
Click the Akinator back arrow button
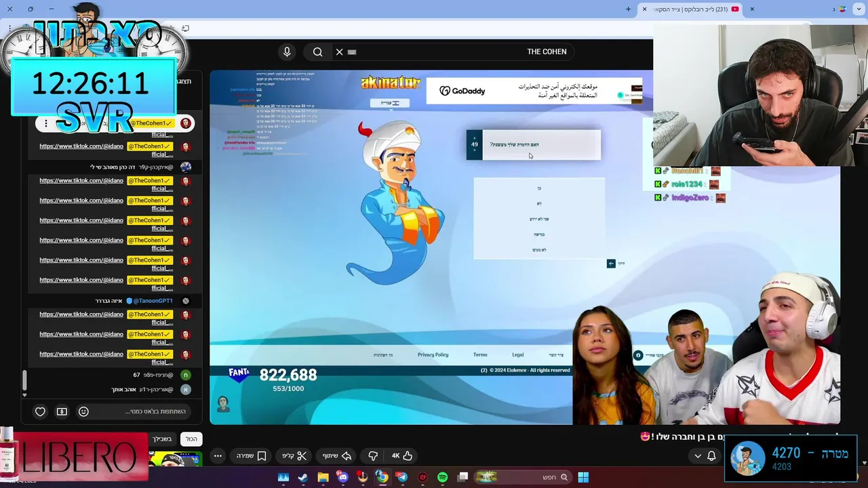click(x=611, y=264)
